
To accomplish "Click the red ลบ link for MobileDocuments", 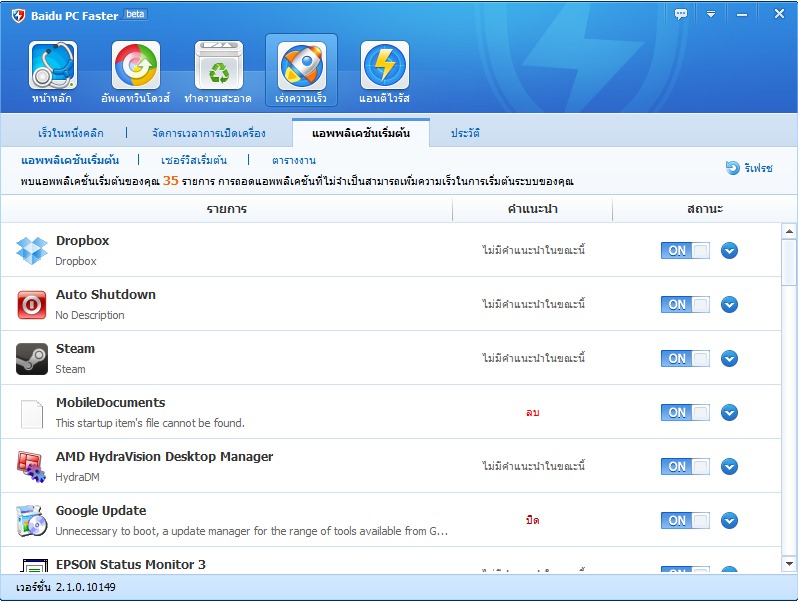I will [x=532, y=412].
